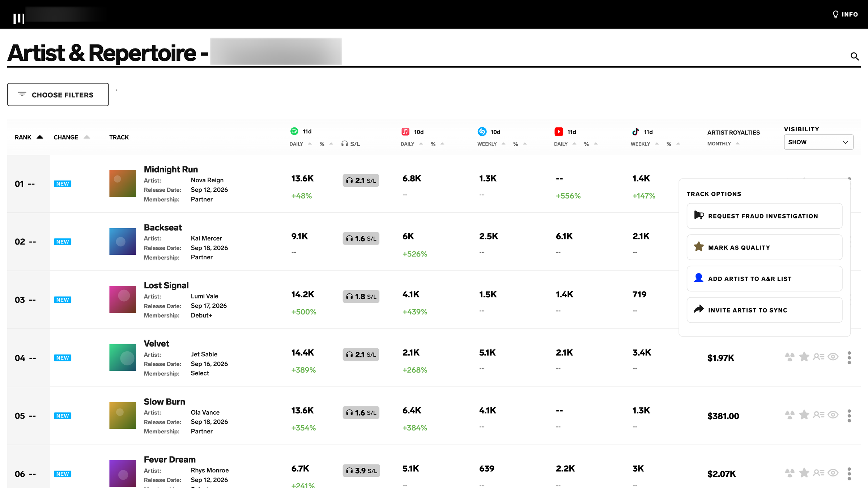Choose Add Artist To A&R List
This screenshot has width=868, height=488.
764,279
